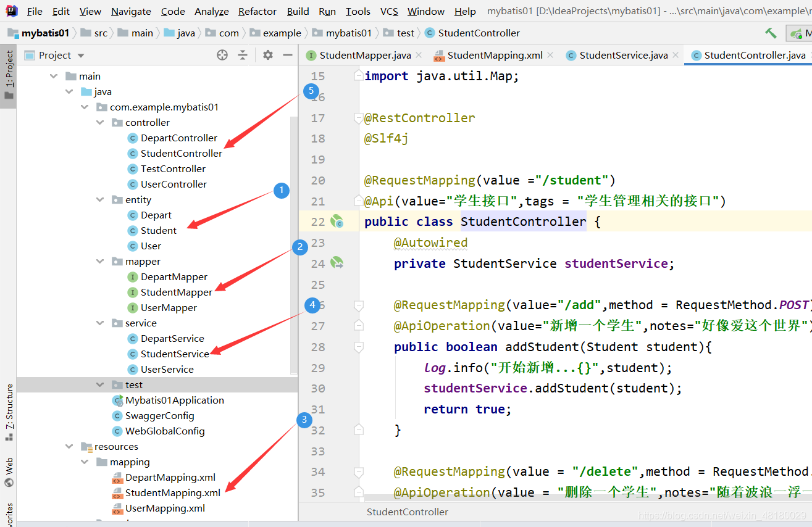Collapse the resources folder
Screen dimensions: 812x527
pos(70,446)
